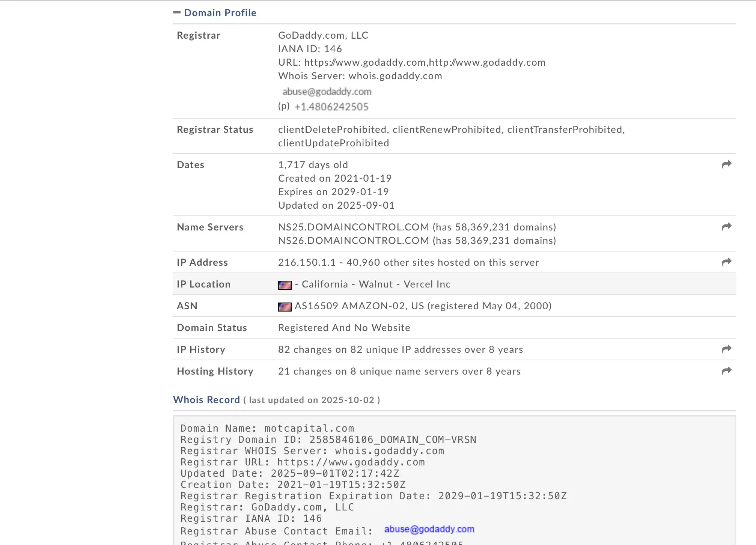This screenshot has height=545, width=756.
Task: Click the NS25.DOMAINCONTROL.COM name server entry
Action: 353,227
